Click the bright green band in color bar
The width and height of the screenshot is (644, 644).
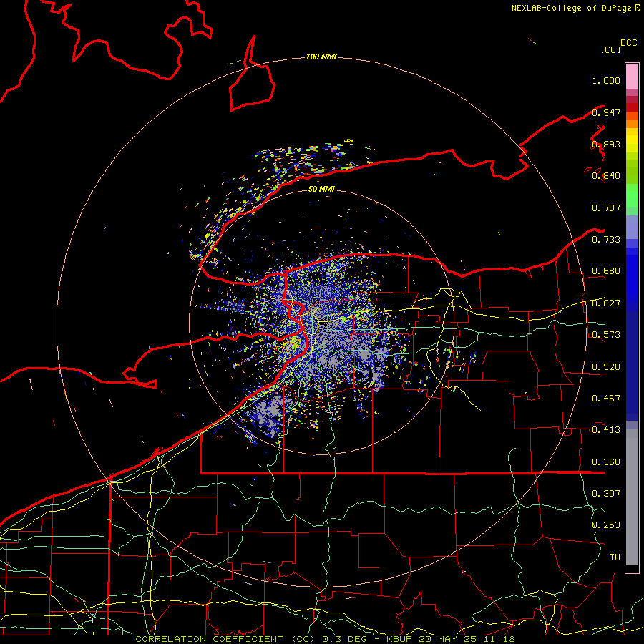coord(632,195)
